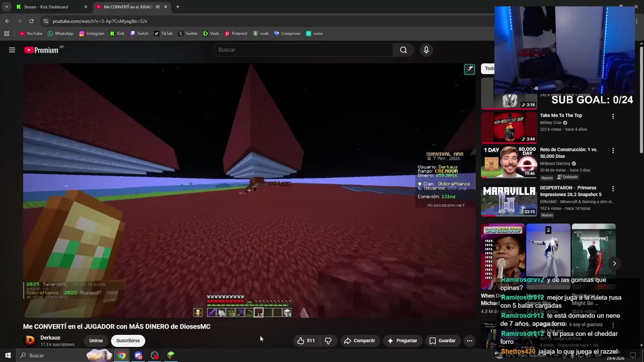Open Vods bookmark with green D icon
644x362 pixels.
tap(211, 34)
